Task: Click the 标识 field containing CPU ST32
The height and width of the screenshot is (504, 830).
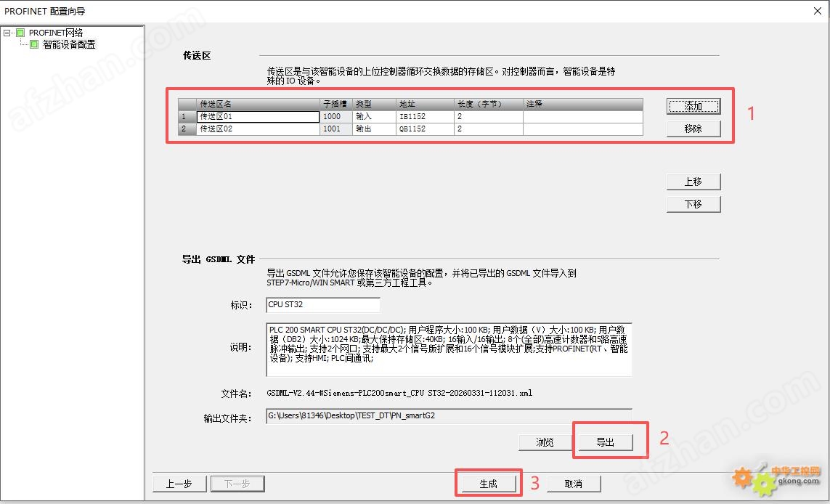Action: pos(323,305)
